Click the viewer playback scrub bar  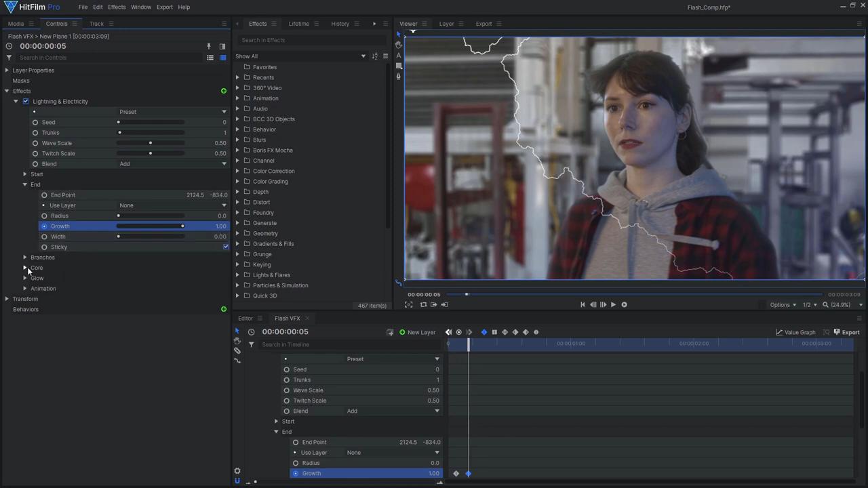[634, 294]
